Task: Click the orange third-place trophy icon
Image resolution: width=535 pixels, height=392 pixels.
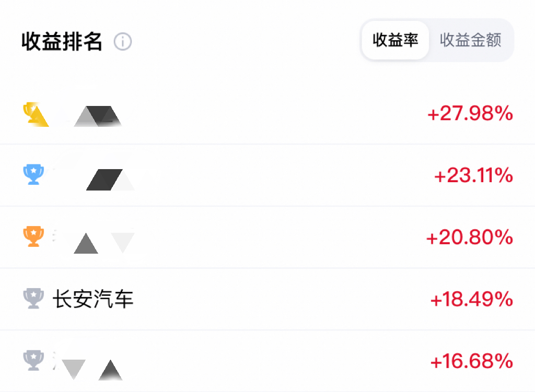Action: pos(34,237)
